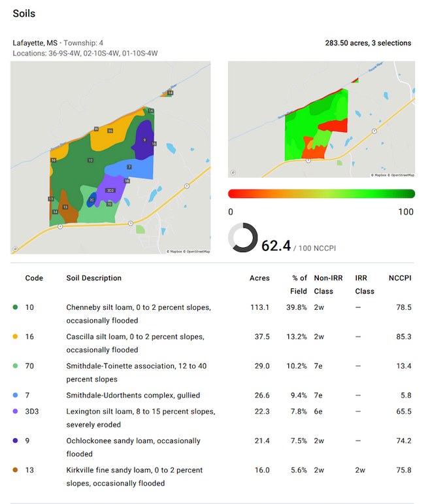This screenshot has height=504, width=428.
Task: Click the NCCPI donut chart icon
Action: pyautogui.click(x=242, y=238)
